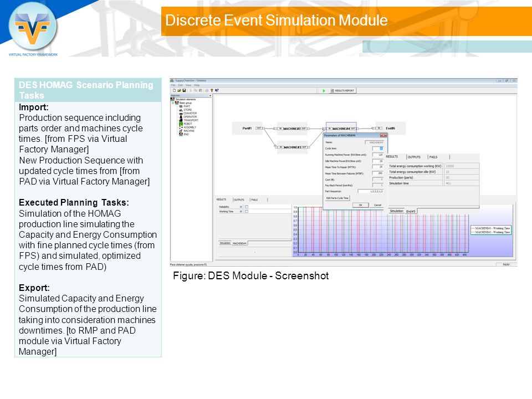Switch to FAILS tab in End#5 panel

coord(433,157)
